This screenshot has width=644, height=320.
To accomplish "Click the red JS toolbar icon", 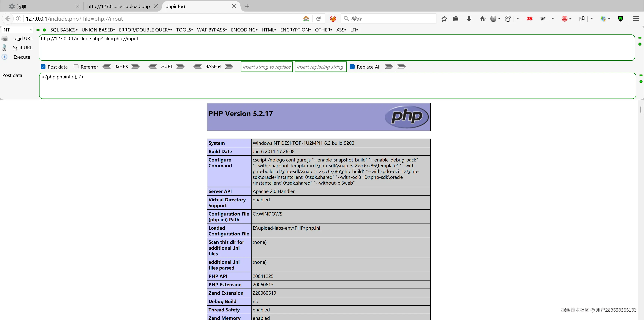I will 529,19.
